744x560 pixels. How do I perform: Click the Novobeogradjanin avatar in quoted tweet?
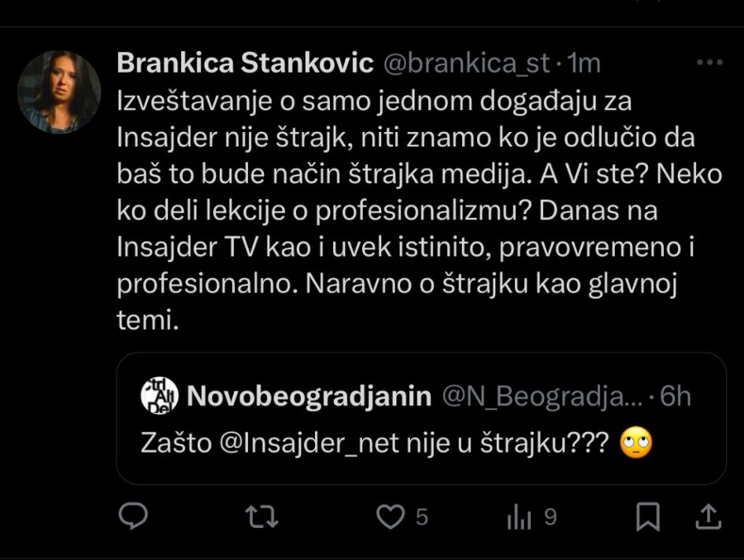coord(160,396)
